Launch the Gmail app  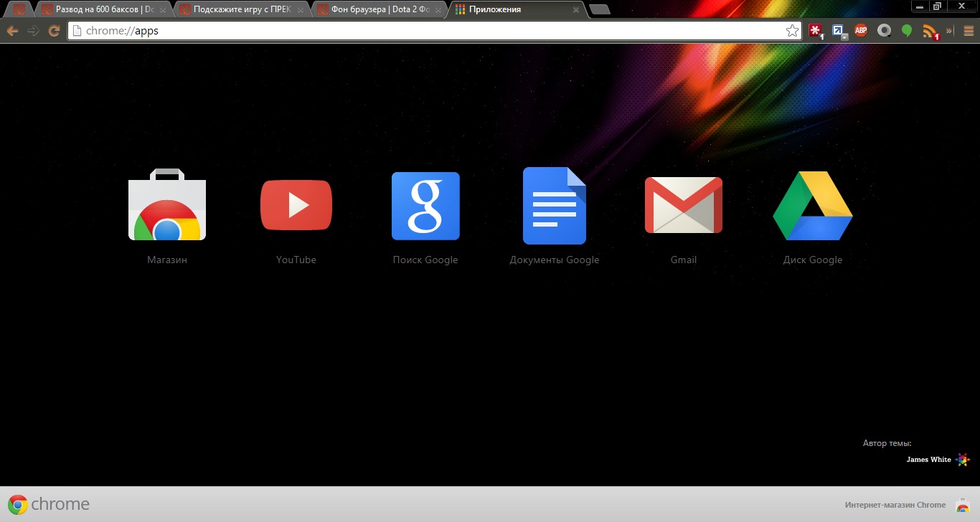(683, 206)
